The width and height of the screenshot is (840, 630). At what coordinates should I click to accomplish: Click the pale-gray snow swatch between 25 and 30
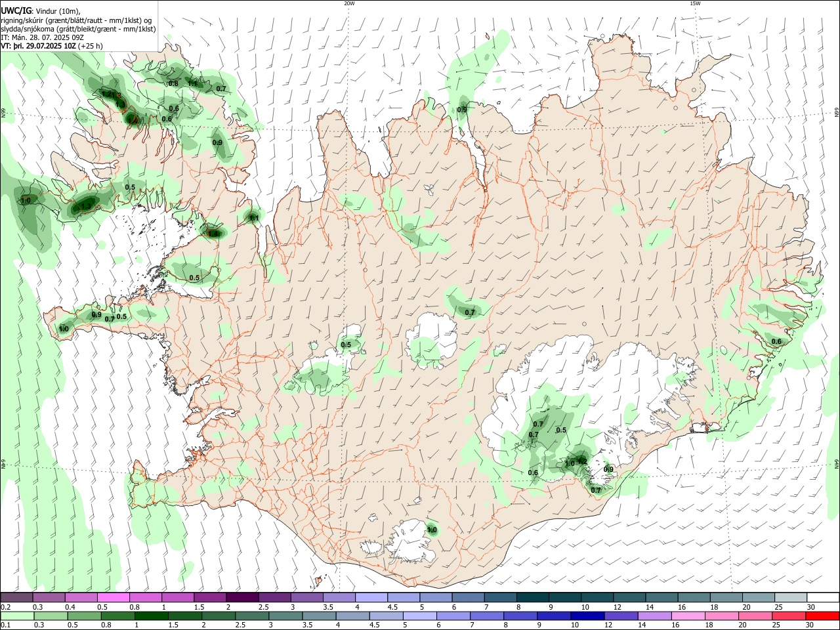point(791,598)
